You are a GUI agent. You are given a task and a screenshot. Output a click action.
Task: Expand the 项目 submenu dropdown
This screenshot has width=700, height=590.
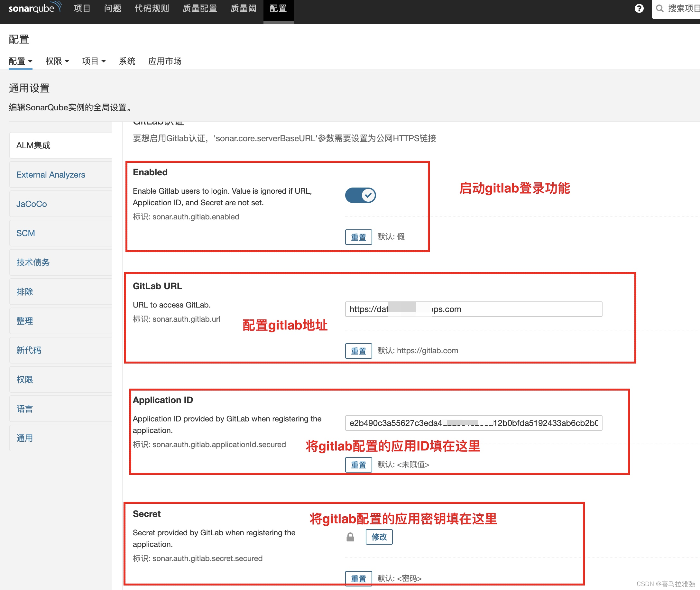tap(94, 61)
